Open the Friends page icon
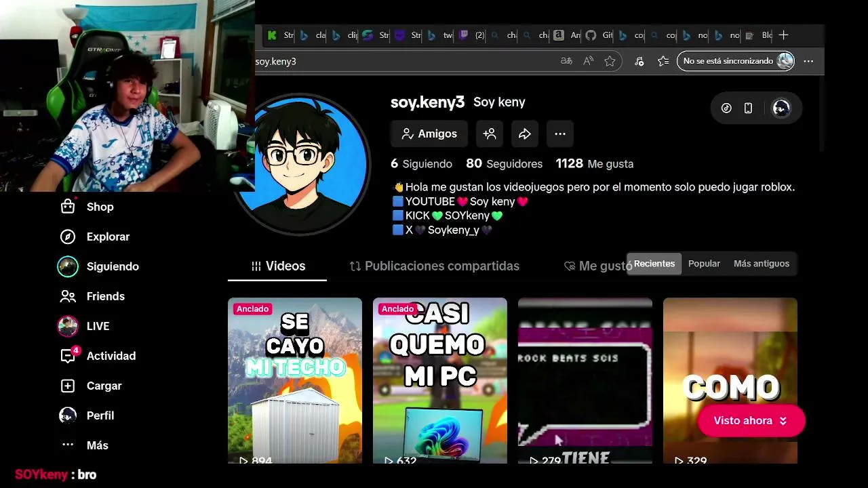 [68, 296]
